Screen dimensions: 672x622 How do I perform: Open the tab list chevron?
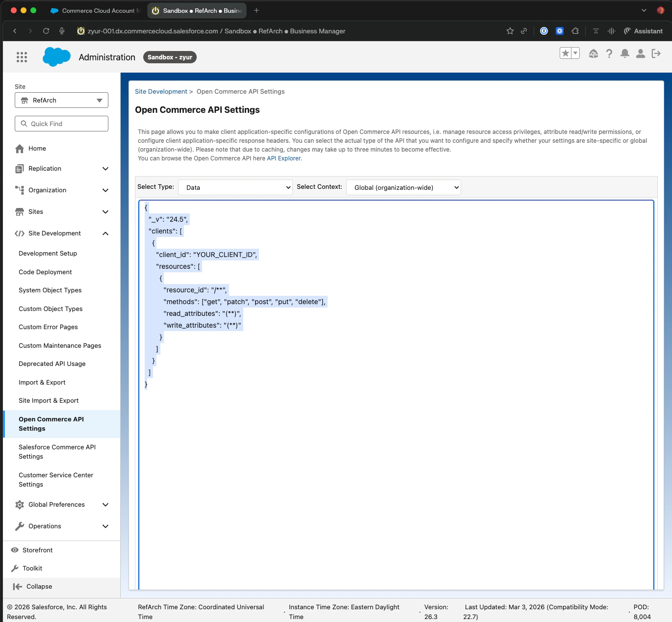pyautogui.click(x=644, y=10)
